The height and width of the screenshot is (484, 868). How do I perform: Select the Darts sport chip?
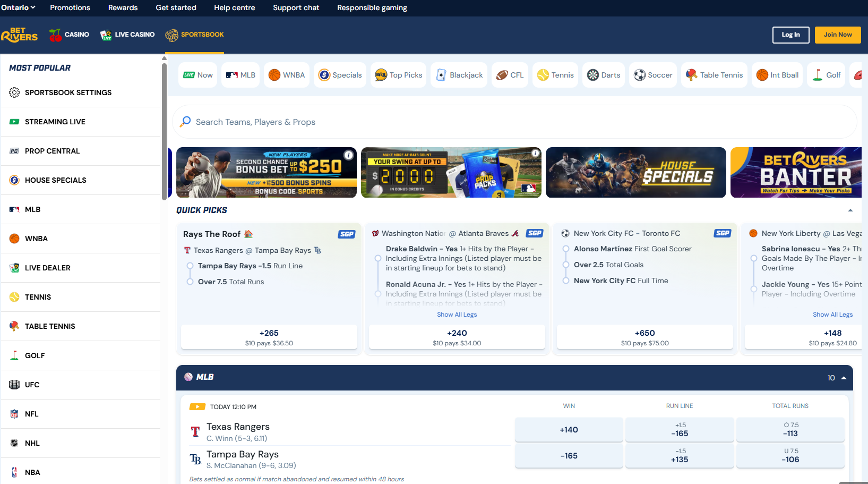[604, 75]
